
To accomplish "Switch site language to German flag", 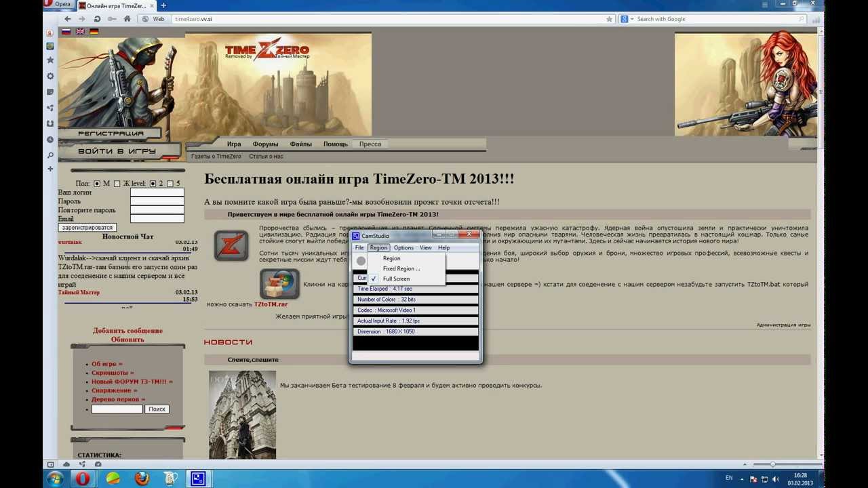I will [94, 31].
